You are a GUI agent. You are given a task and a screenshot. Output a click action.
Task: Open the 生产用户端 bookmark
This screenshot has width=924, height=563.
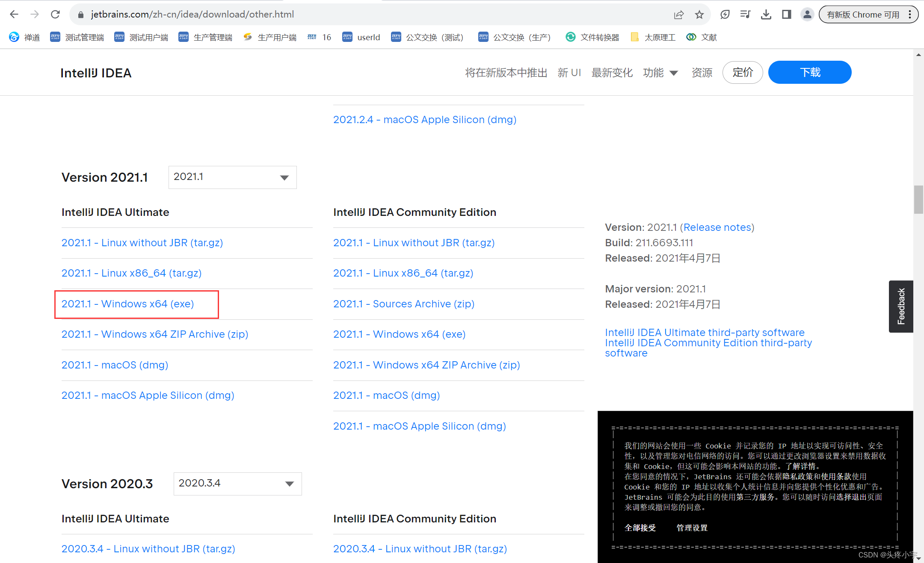(x=270, y=37)
